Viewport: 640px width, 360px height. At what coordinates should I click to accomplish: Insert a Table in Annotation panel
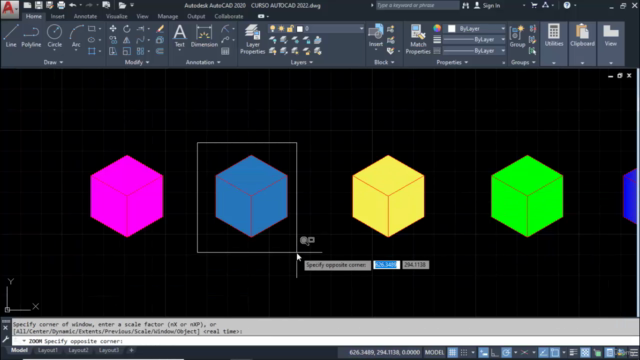(225, 51)
